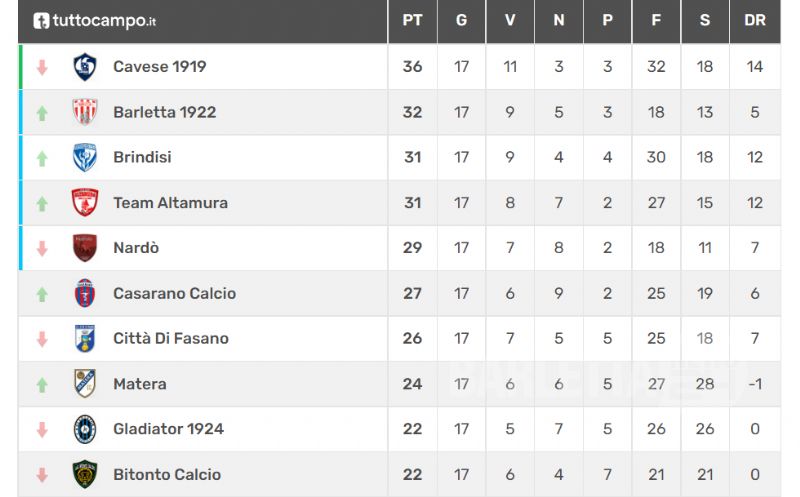Click the Bitonto Calcio crest
This screenshot has width=800, height=497.
click(85, 474)
